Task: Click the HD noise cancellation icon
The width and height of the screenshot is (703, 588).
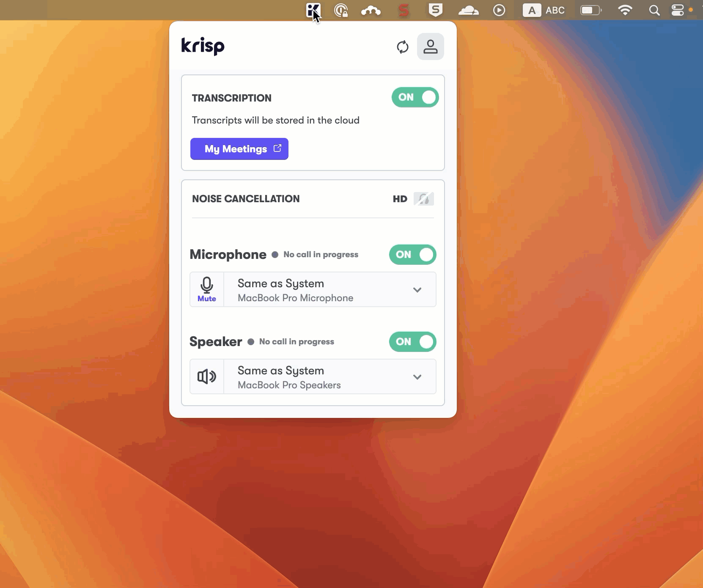Action: [424, 199]
